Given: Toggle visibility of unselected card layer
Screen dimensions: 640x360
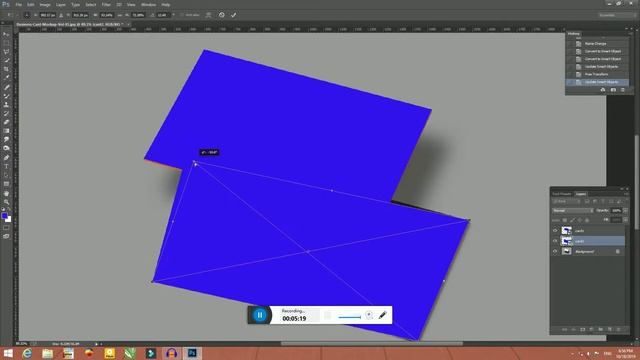Looking at the screenshot, I should click(555, 231).
